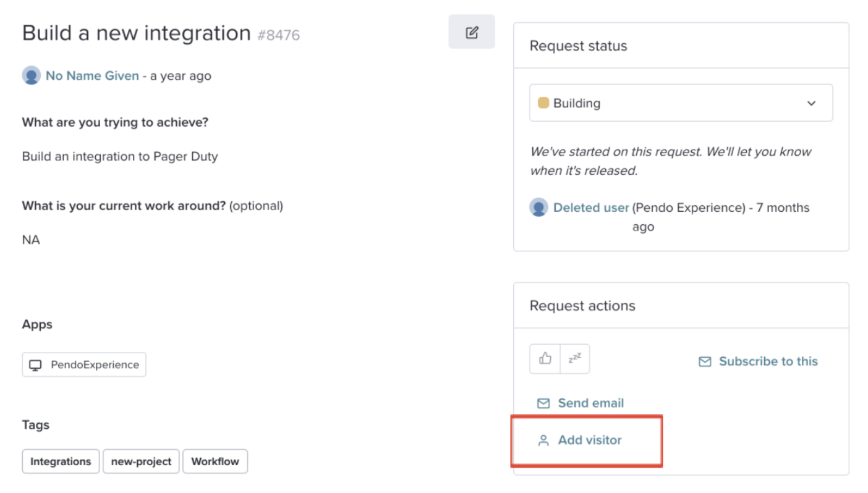Click the snooze zzz icon
Image resolution: width=868 pixels, height=493 pixels.
pyautogui.click(x=575, y=359)
